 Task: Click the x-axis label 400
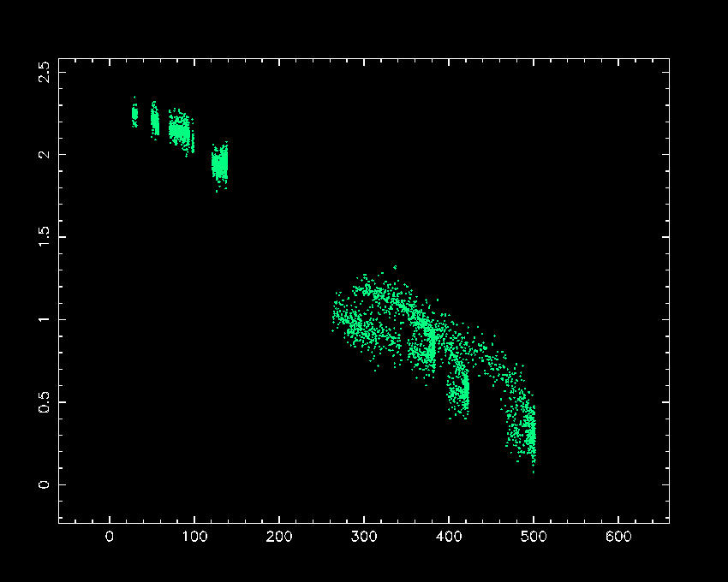click(x=449, y=537)
